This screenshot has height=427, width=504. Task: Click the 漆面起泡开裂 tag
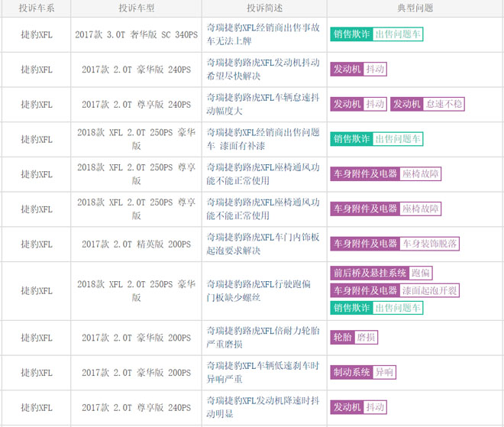429,290
